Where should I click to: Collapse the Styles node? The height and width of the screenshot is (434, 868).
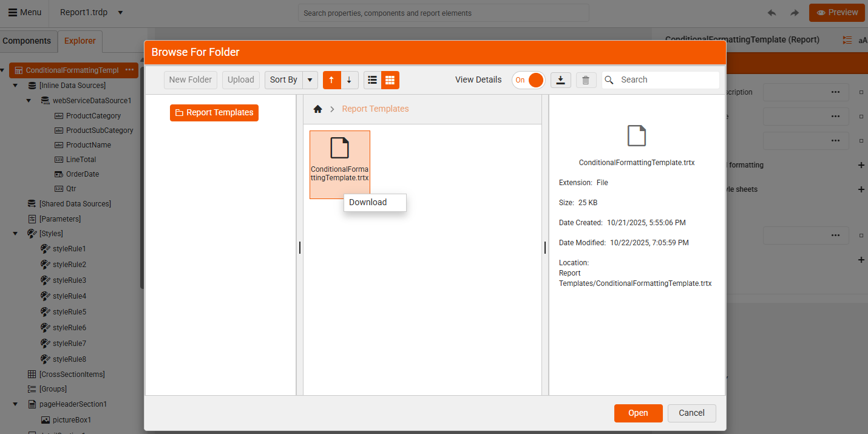tap(16, 234)
